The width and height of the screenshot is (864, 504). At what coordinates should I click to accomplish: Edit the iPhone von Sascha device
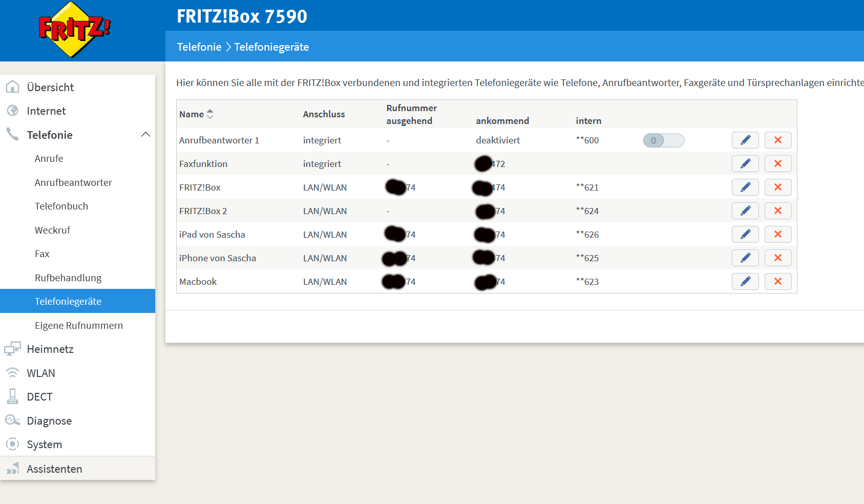pyautogui.click(x=745, y=258)
